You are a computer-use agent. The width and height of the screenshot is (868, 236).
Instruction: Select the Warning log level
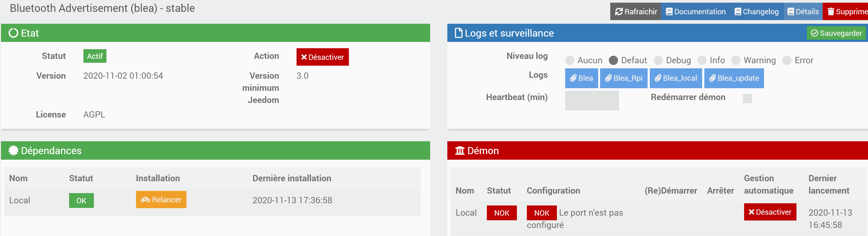click(736, 61)
